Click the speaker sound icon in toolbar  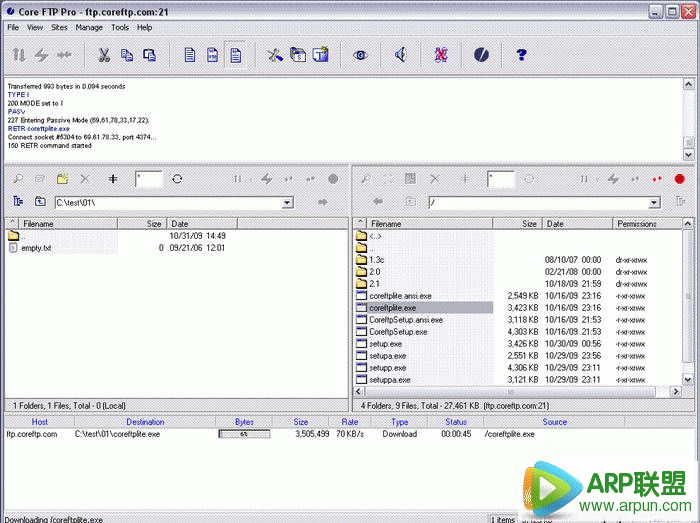pyautogui.click(x=400, y=55)
